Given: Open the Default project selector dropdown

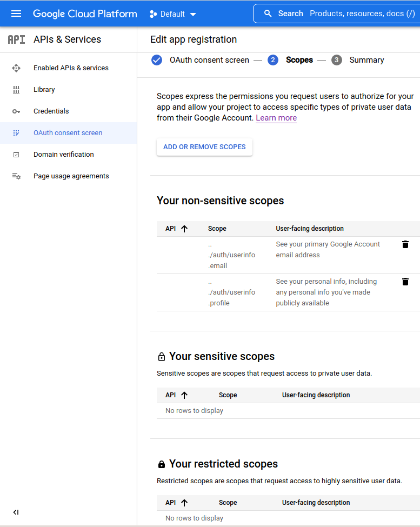Looking at the screenshot, I should [173, 14].
